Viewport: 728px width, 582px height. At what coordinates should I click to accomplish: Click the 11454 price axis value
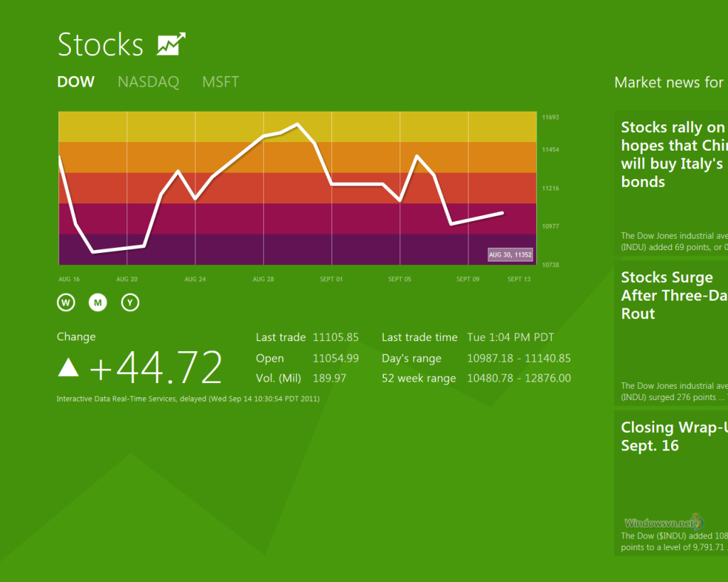point(551,149)
